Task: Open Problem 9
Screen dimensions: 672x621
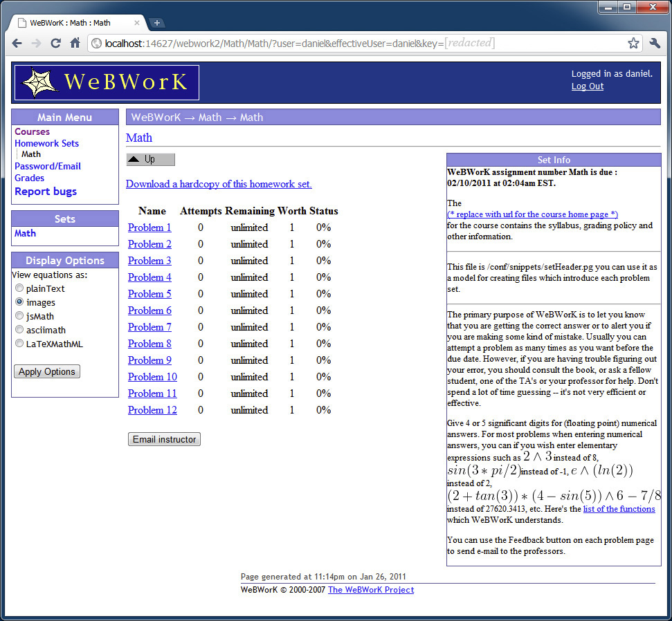Action: tap(149, 360)
